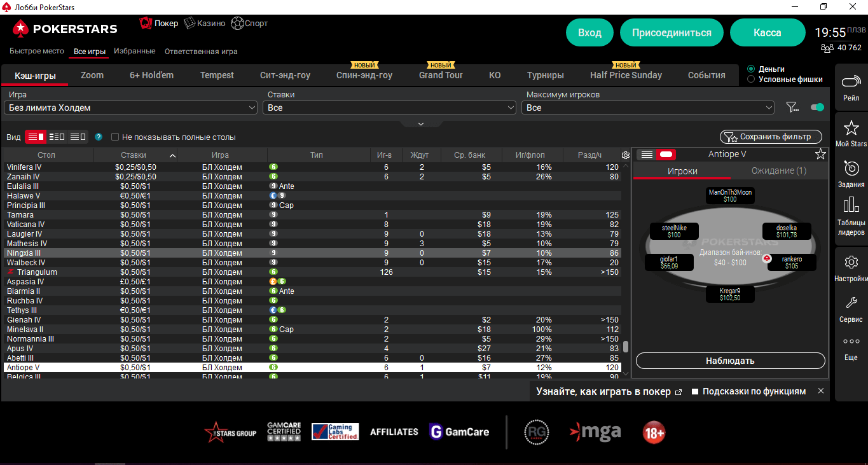Click the Наблюдать button
The width and height of the screenshot is (868, 465).
[730, 361]
